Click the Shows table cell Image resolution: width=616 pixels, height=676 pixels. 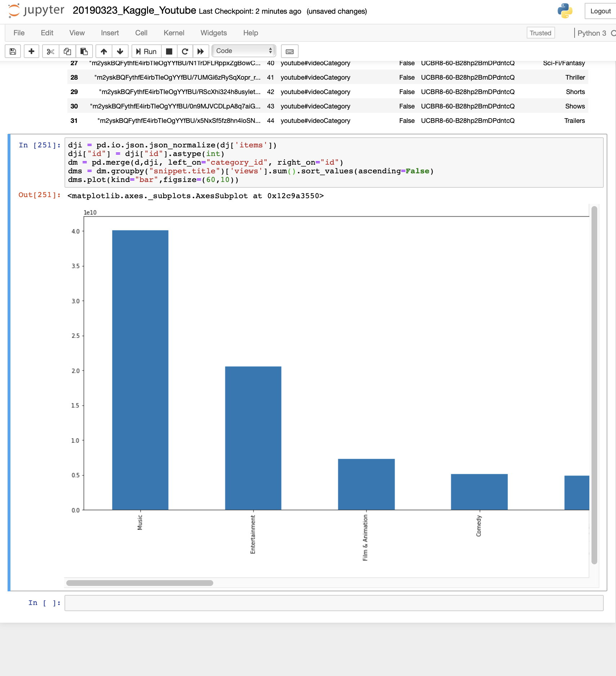pyautogui.click(x=575, y=106)
